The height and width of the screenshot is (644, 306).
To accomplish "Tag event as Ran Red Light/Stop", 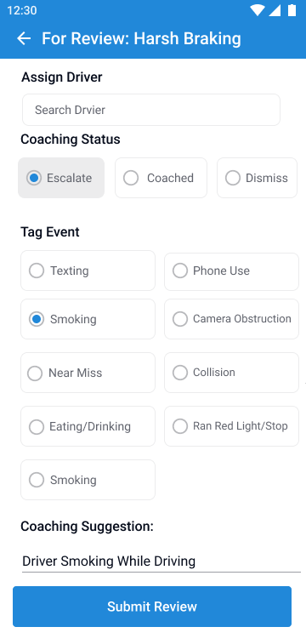I will tap(231, 426).
